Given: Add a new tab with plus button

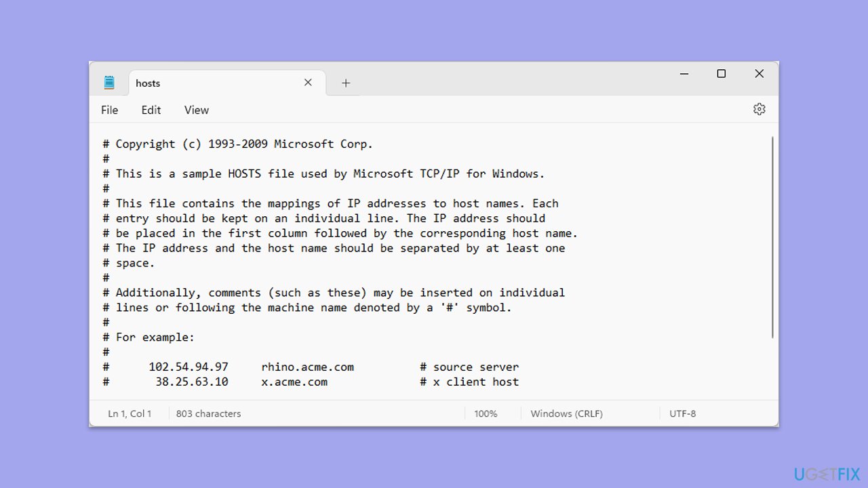Looking at the screenshot, I should tap(346, 83).
